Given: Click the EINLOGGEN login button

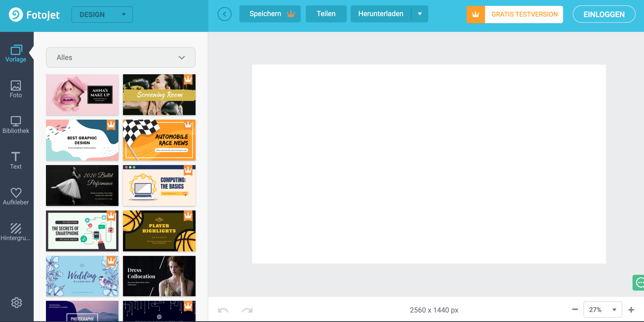Looking at the screenshot, I should [604, 14].
